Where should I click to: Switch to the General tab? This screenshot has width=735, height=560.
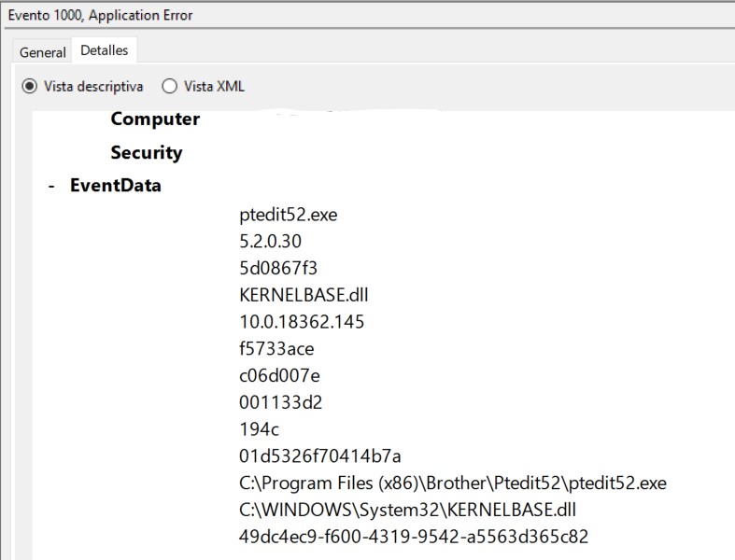click(x=42, y=52)
